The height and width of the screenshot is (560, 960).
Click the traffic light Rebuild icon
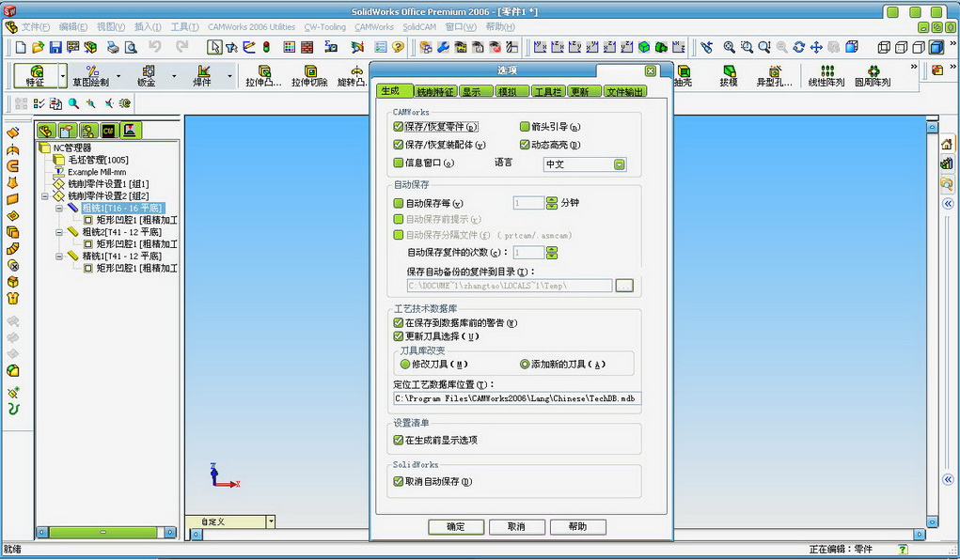click(x=266, y=47)
